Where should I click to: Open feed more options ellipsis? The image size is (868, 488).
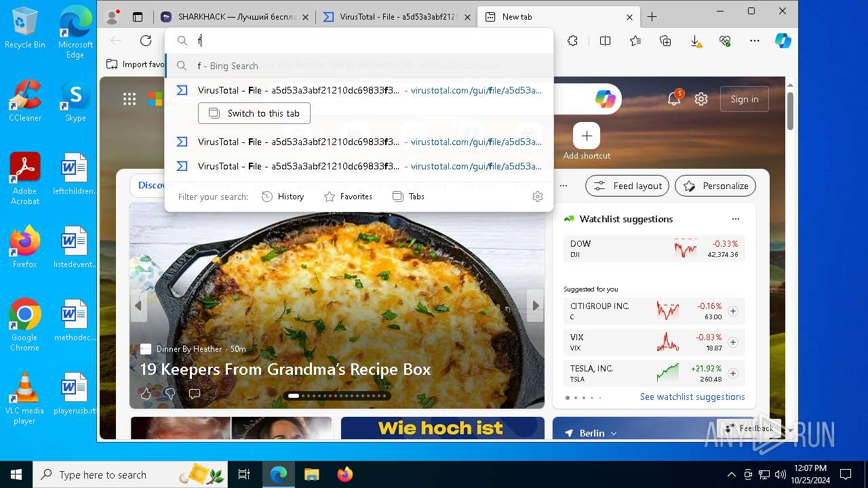click(563, 186)
